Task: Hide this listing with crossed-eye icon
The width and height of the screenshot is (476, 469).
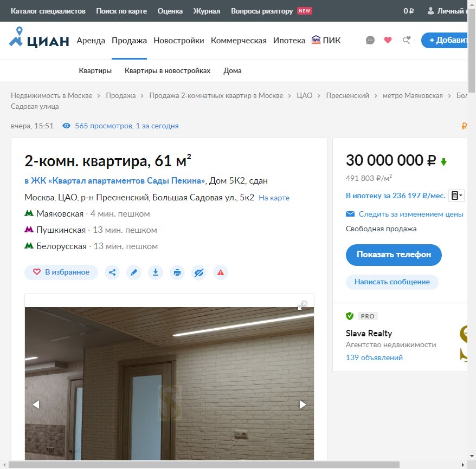Action: (x=199, y=272)
